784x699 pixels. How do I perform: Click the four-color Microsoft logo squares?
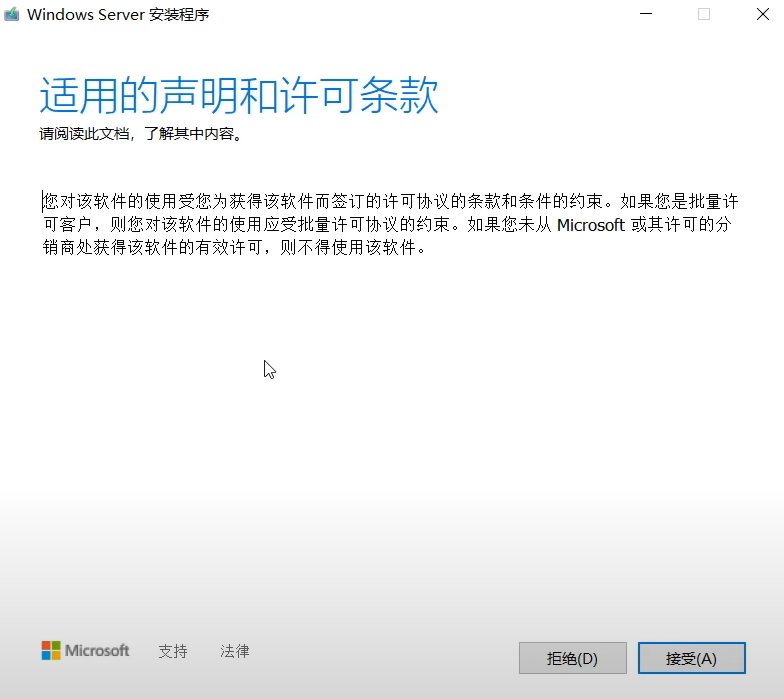[x=51, y=651]
